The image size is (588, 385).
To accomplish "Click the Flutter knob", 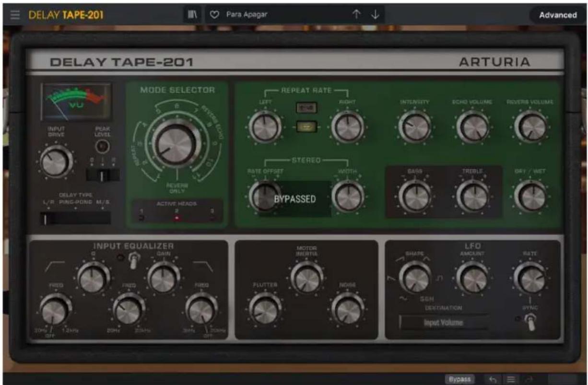I will click(265, 309).
